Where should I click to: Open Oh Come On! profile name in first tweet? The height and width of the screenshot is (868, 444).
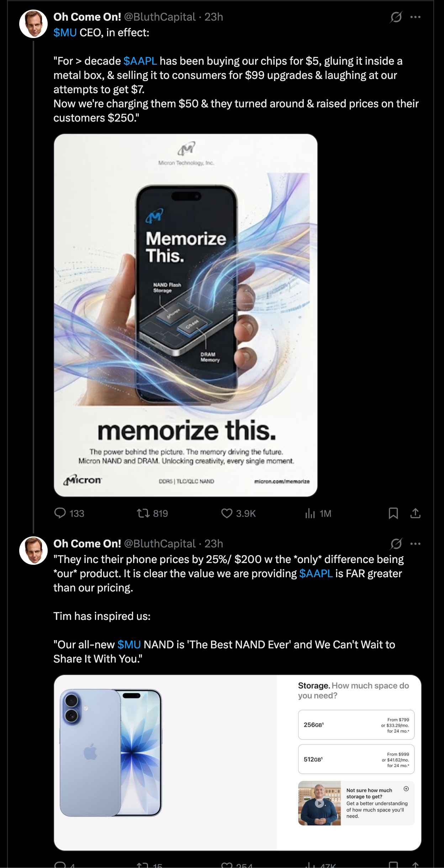coord(87,17)
